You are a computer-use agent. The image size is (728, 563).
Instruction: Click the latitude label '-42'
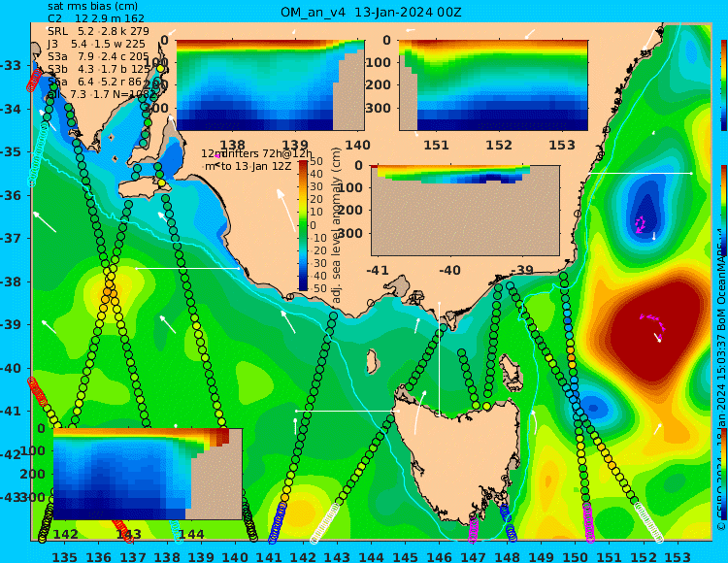pyautogui.click(x=11, y=454)
